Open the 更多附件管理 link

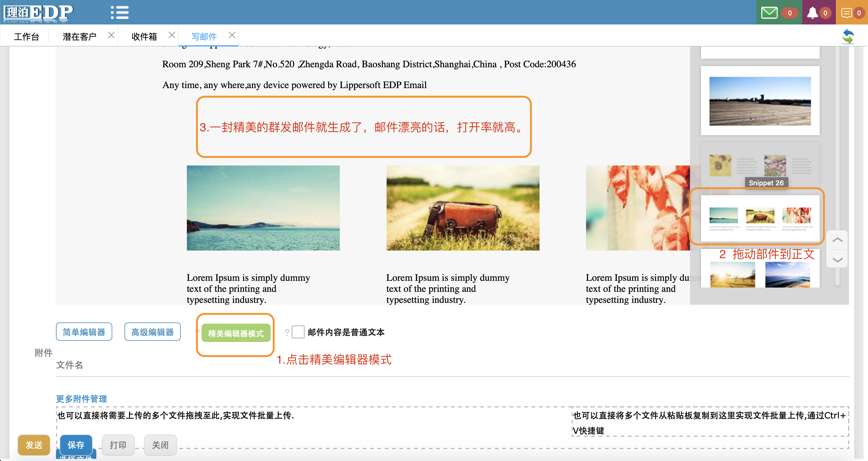[x=81, y=399]
